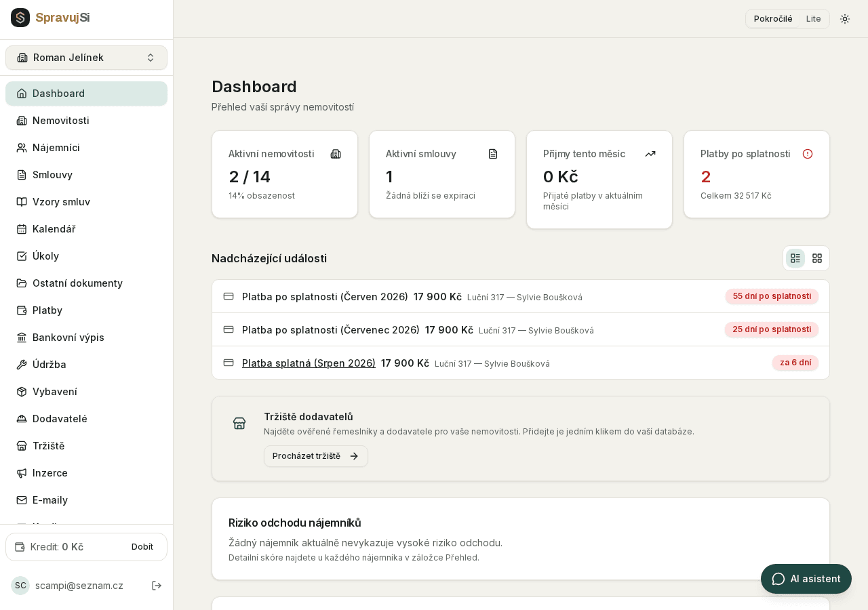Click the Dobít credit button
868x610 pixels.
(x=142, y=547)
